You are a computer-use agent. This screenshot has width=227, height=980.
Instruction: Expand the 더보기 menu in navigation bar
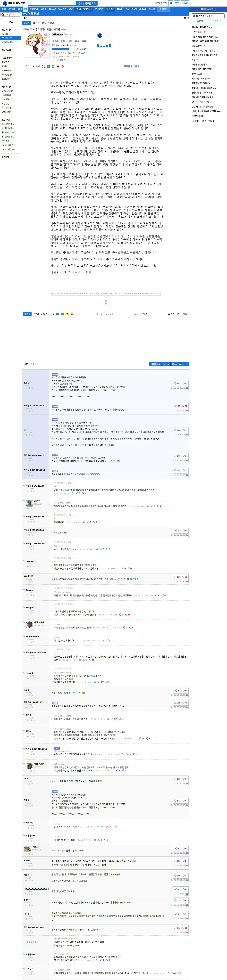(163, 9)
